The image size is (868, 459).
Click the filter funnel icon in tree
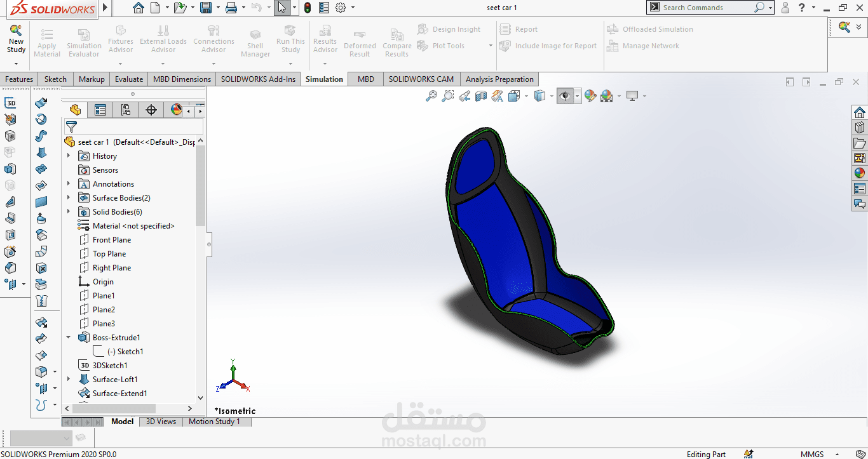point(71,127)
